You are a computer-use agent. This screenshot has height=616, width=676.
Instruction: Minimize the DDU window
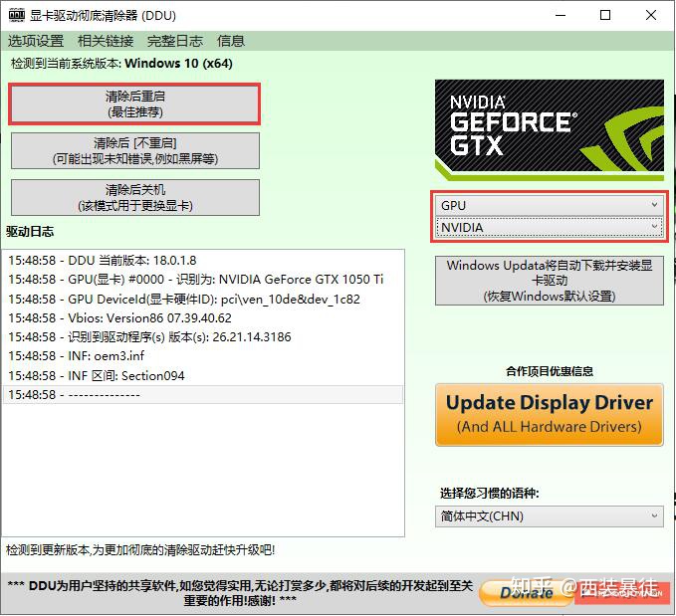coord(561,16)
